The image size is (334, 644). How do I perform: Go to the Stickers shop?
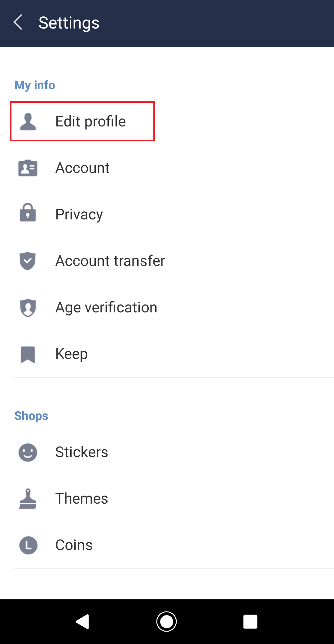81,452
